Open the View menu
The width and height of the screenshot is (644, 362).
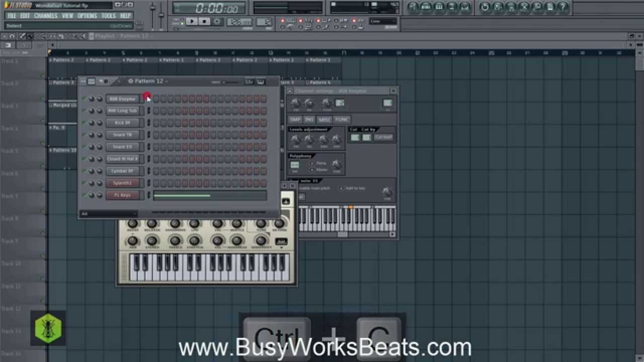pyautogui.click(x=67, y=16)
